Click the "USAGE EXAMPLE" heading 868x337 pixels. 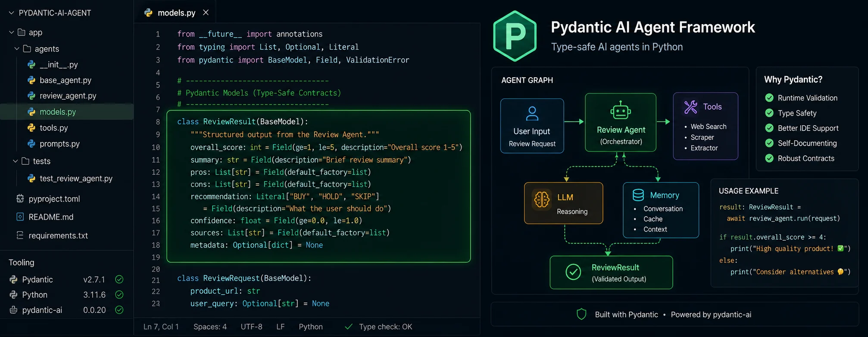749,191
